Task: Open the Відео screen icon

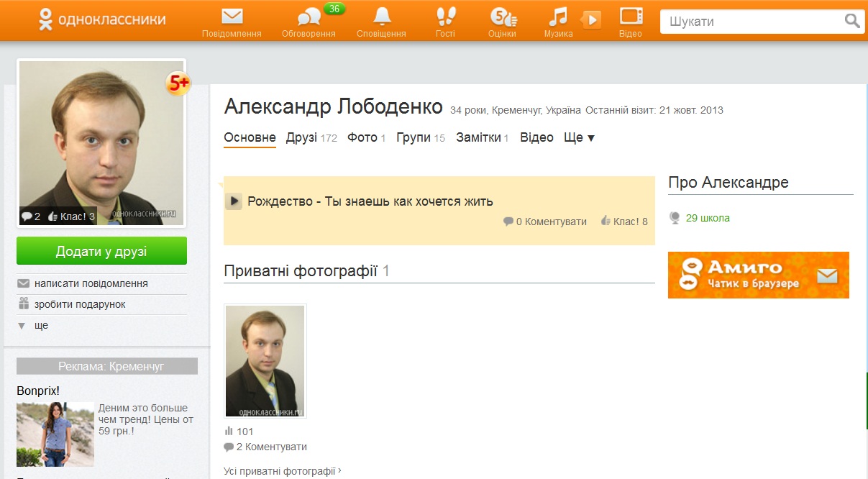Action: 630,17
